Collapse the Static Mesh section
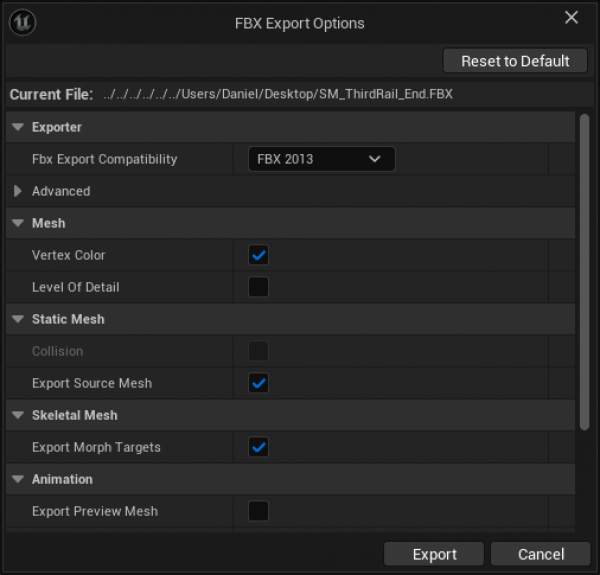Image resolution: width=600 pixels, height=575 pixels. tap(18, 319)
